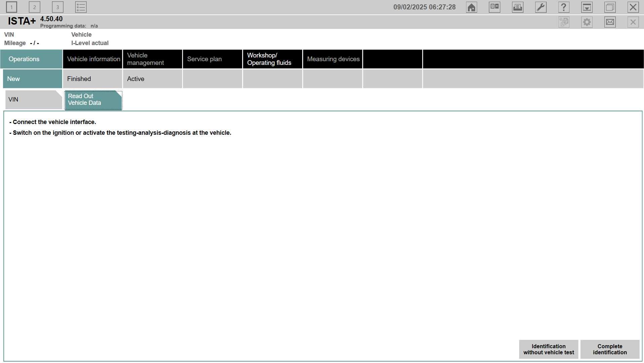Switch to the VIN entry tab
This screenshot has height=363, width=644.
[34, 99]
